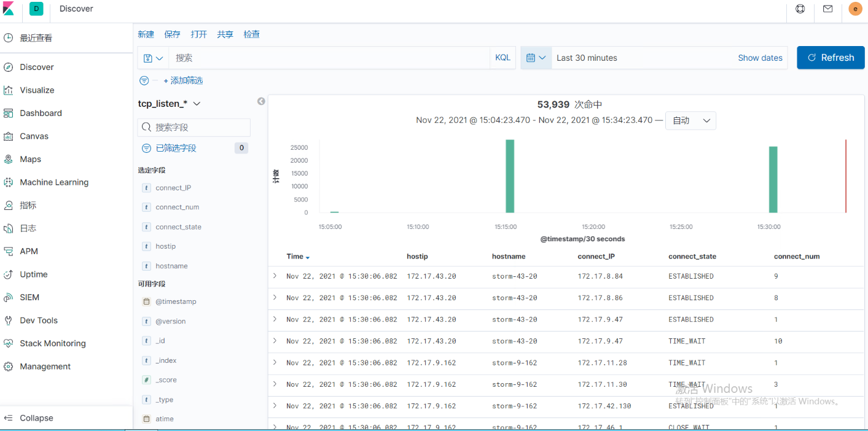
Task: Go to Discover in sidebar
Action: click(x=36, y=67)
